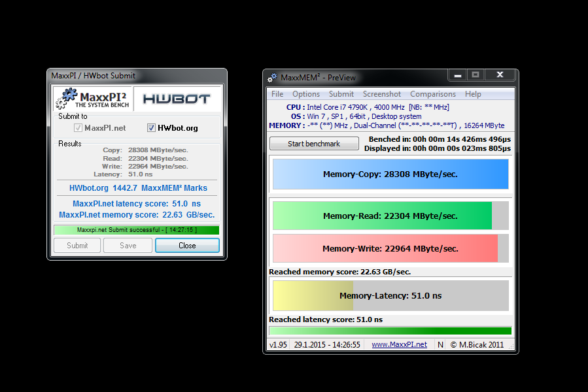
Task: Click the Memory-Latency 51.0 ns bar
Action: [x=390, y=296]
